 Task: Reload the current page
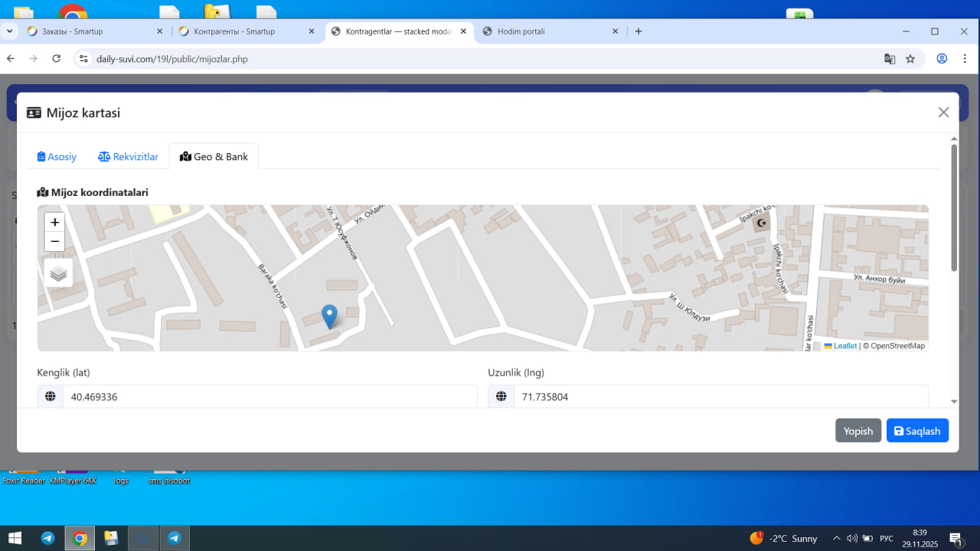(x=56, y=59)
